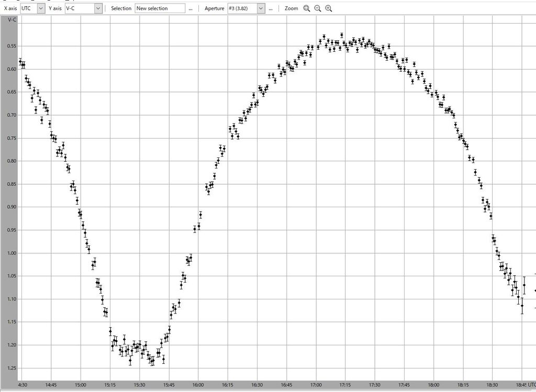Click the X axis label in toolbar
This screenshot has height=392, width=536.
click(10, 8)
